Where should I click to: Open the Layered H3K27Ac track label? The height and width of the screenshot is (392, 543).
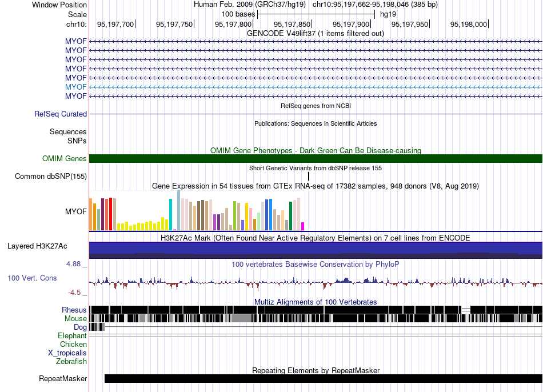[x=37, y=246]
